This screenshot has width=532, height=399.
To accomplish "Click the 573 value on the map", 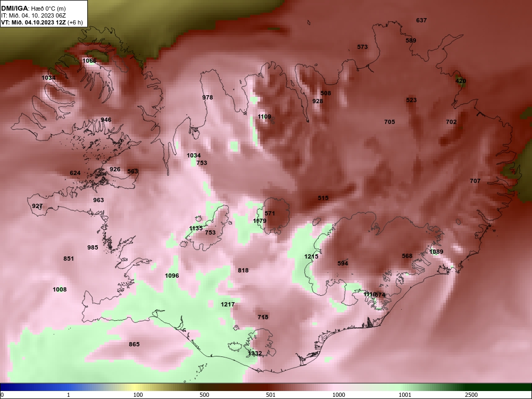I will coord(362,47).
